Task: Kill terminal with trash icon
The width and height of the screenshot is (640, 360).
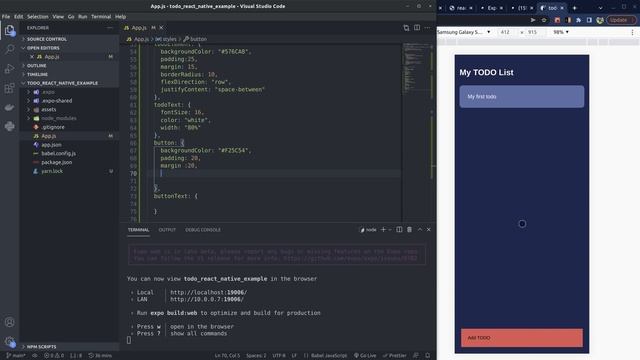Action: tap(409, 230)
